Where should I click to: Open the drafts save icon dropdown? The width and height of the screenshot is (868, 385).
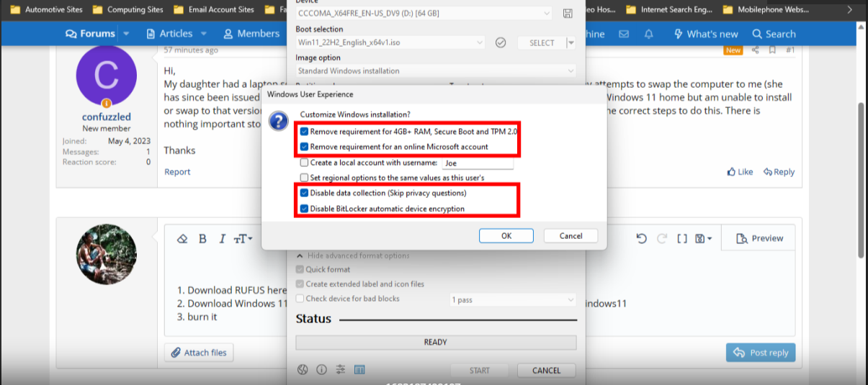pyautogui.click(x=704, y=238)
